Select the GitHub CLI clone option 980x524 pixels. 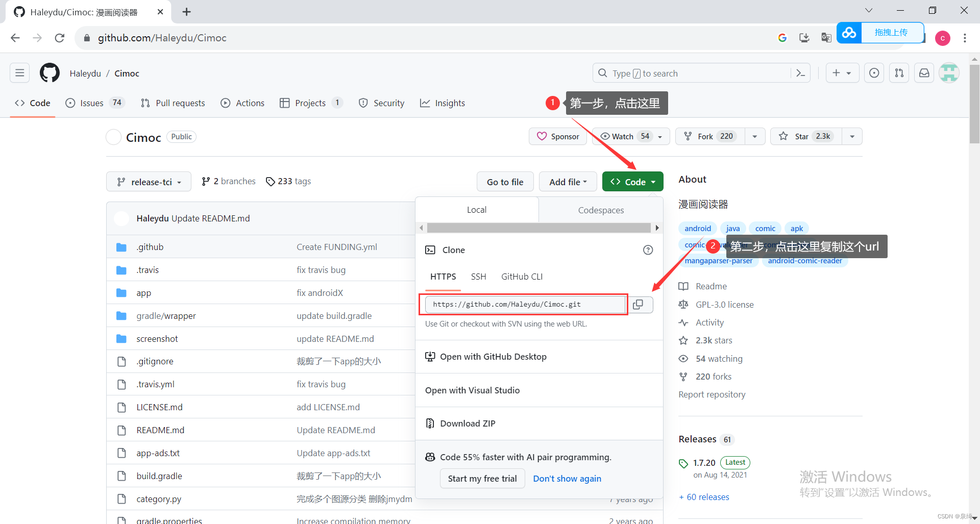pyautogui.click(x=522, y=277)
